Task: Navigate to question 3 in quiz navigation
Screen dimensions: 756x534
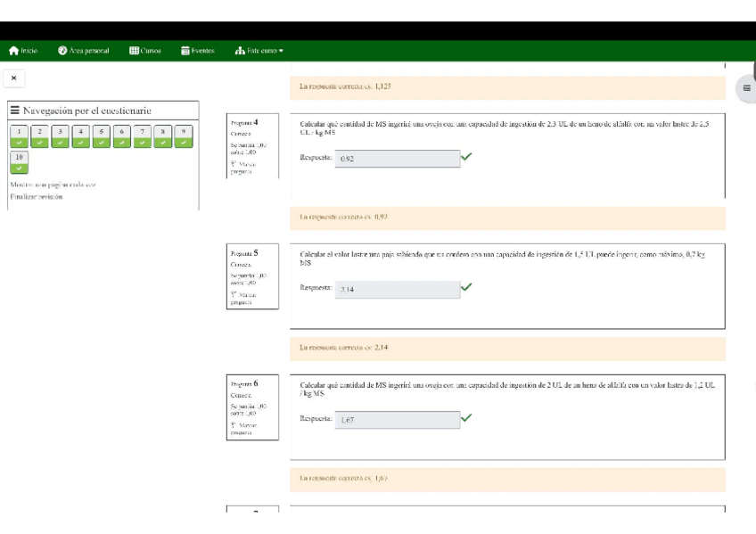Action: point(60,136)
